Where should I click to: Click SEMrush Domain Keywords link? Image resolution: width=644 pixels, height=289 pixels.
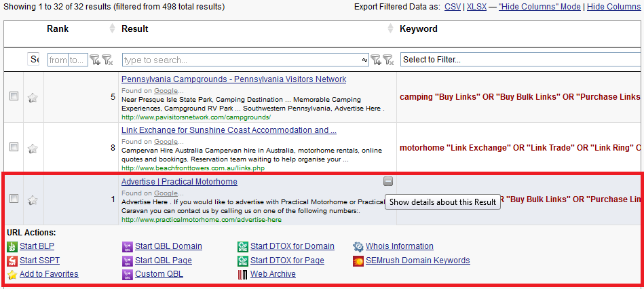click(x=418, y=261)
